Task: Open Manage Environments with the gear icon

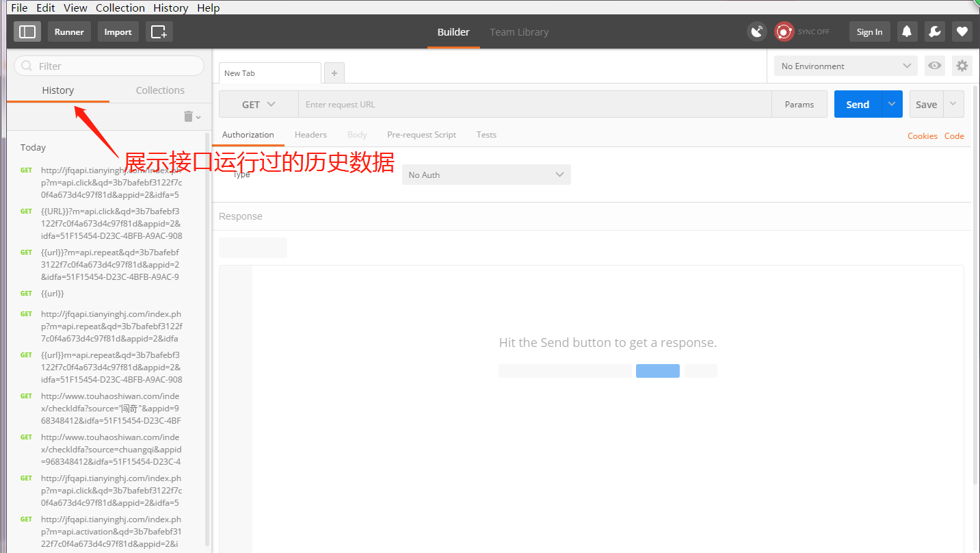Action: click(962, 66)
